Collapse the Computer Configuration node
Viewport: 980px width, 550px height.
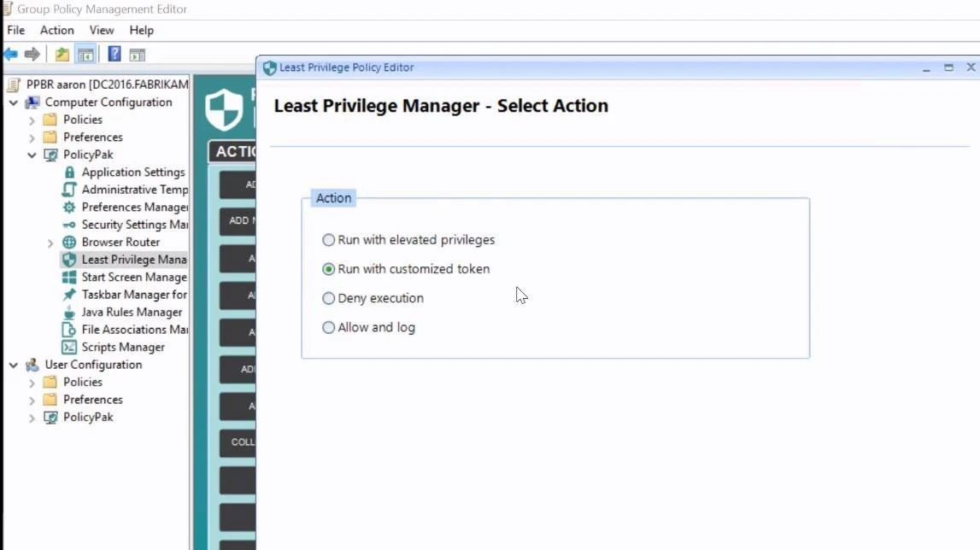(14, 102)
